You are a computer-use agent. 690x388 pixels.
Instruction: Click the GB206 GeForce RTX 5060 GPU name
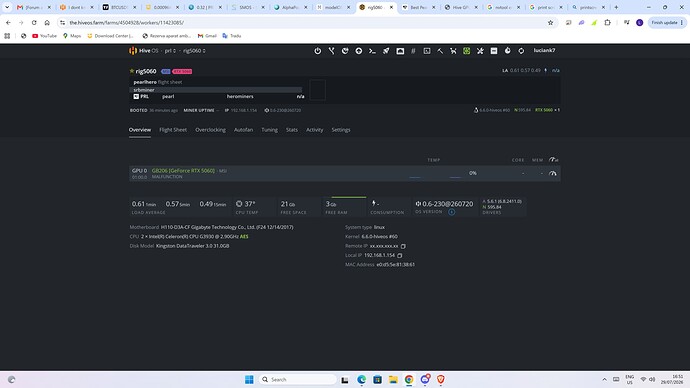(183, 171)
